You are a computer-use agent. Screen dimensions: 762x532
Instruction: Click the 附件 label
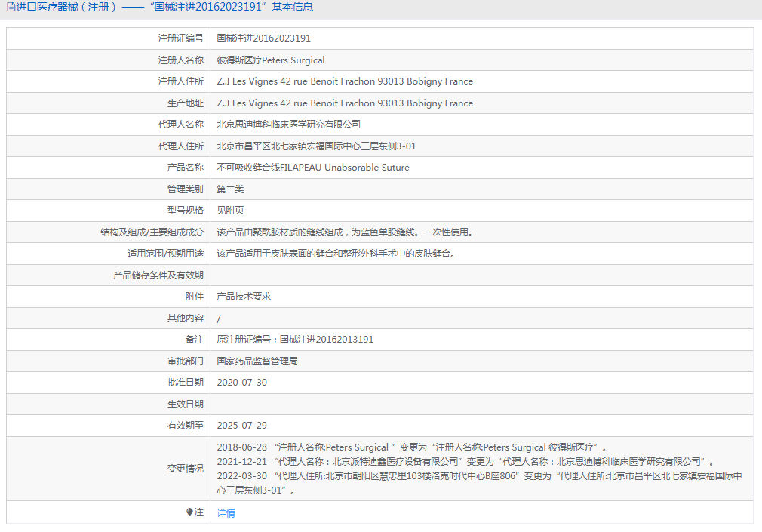click(x=195, y=297)
